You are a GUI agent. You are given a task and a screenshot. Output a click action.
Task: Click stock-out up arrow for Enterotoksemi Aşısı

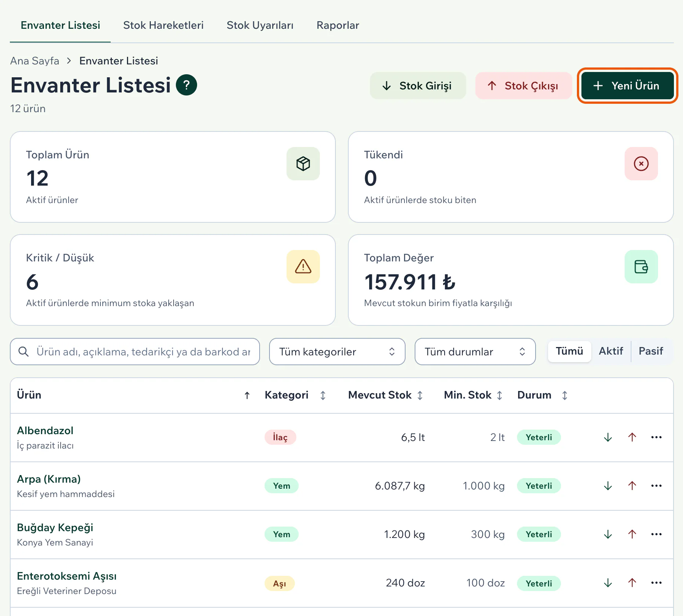(x=632, y=583)
